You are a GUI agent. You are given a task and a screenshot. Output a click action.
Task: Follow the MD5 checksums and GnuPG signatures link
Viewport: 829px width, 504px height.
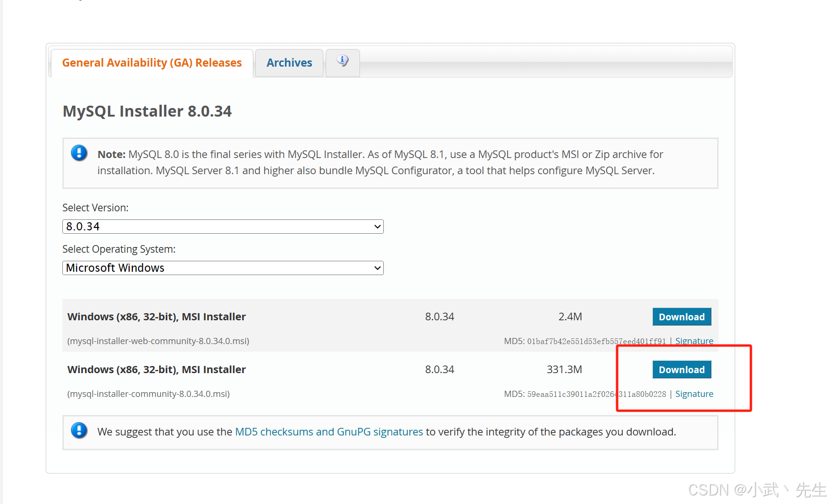(x=329, y=432)
